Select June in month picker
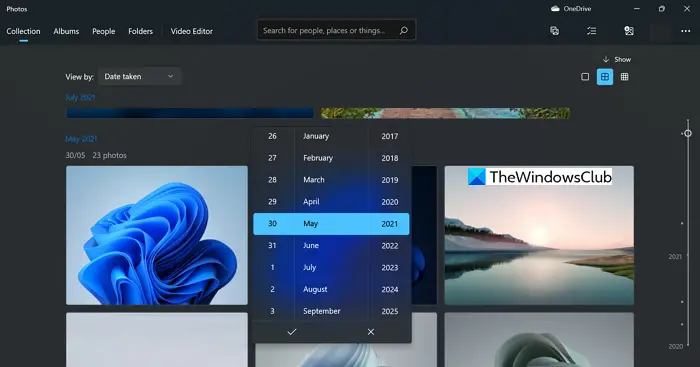This screenshot has height=367, width=700. coord(311,246)
